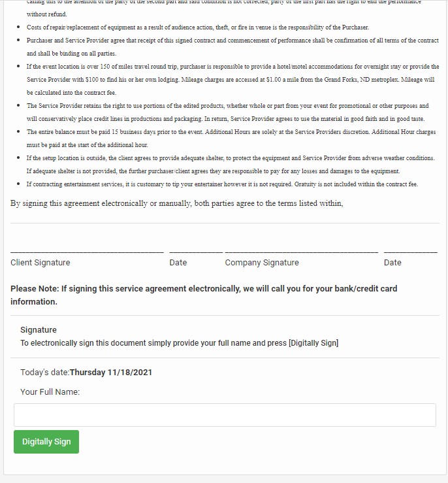The image size is (448, 483).
Task: Click today's date Thursday 11/18/2021
Action: tap(111, 373)
